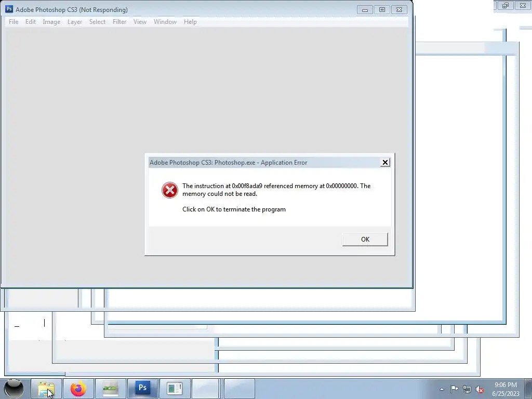Open the newspaper-style taskbar app icon
Image resolution: width=532 pixels, height=399 pixels.
175,389
